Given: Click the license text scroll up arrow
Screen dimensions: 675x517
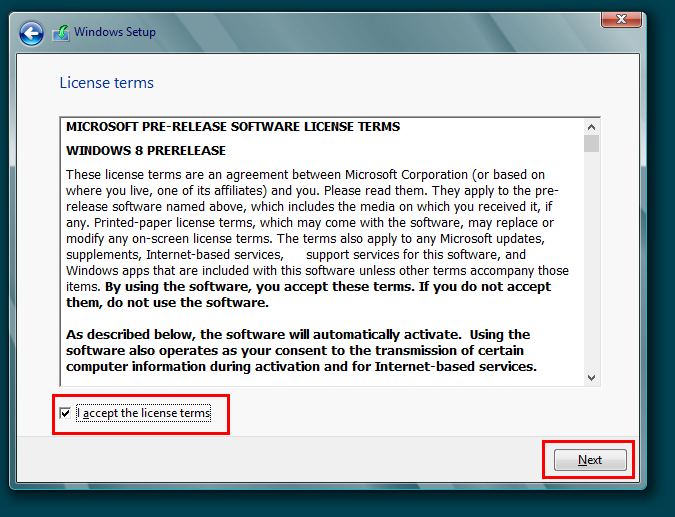Looking at the screenshot, I should click(591, 127).
